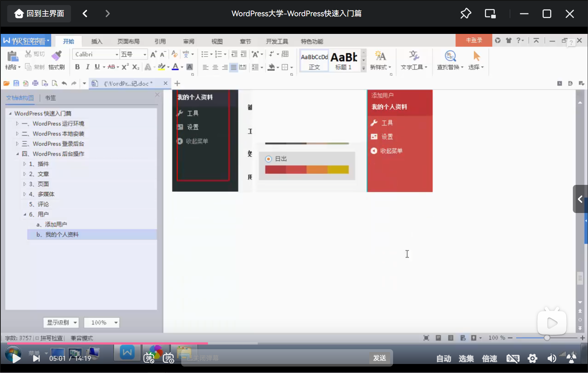Click the Increase indent icon
Screen dimensions: 588x373
(244, 54)
